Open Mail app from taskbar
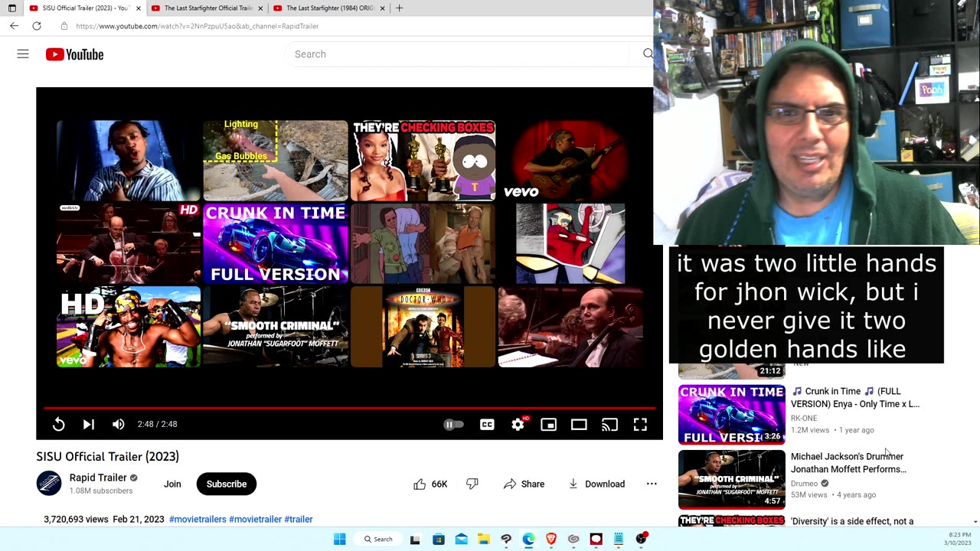This screenshot has width=980, height=551. [461, 539]
